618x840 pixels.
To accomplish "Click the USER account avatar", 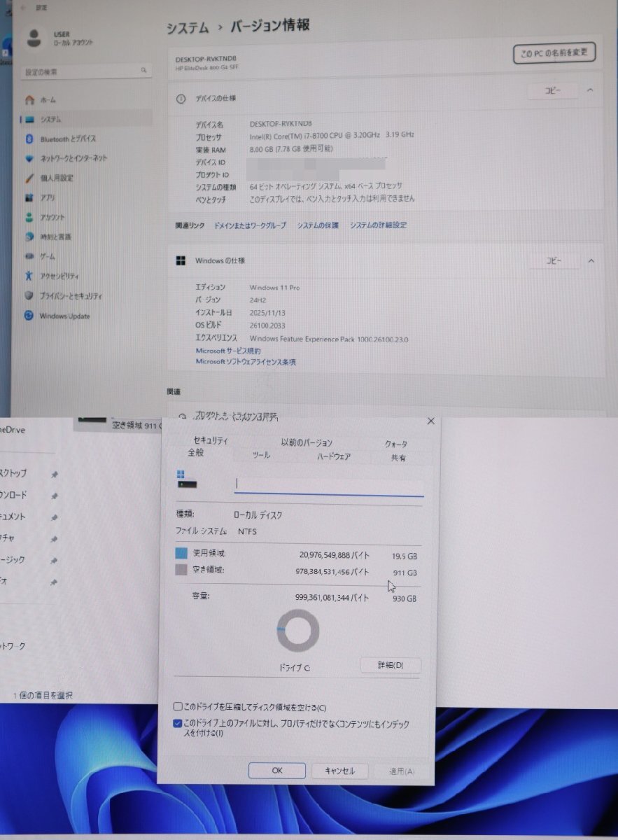I will [x=33, y=38].
